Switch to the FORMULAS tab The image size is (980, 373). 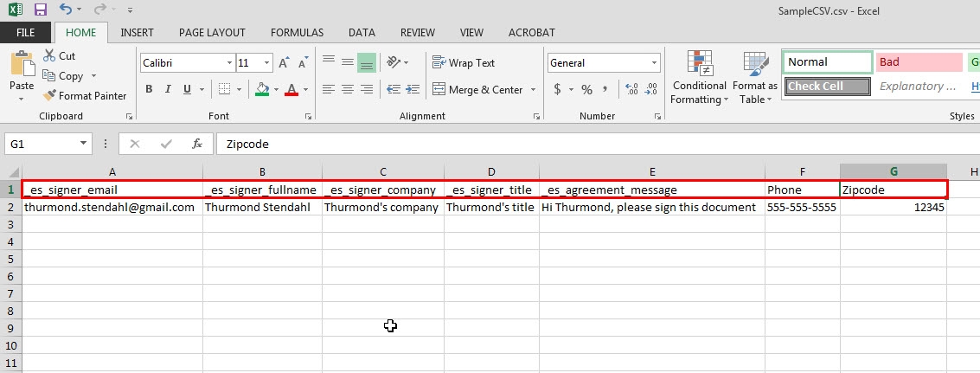coord(297,33)
